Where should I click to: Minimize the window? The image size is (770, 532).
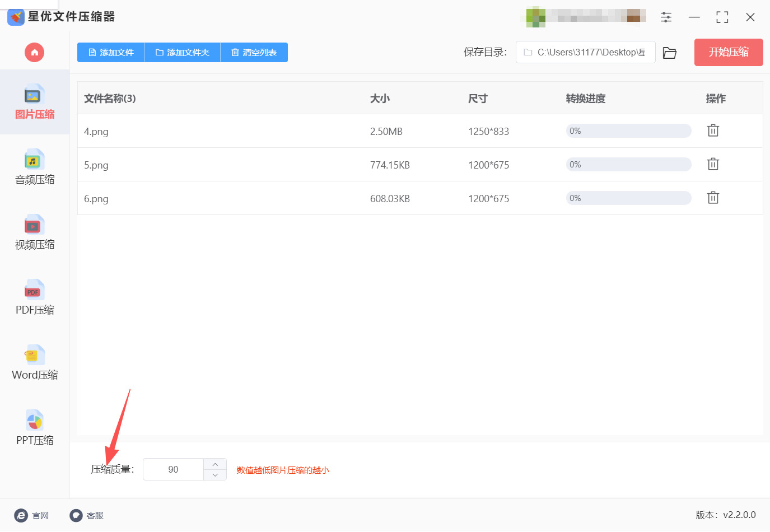point(694,17)
